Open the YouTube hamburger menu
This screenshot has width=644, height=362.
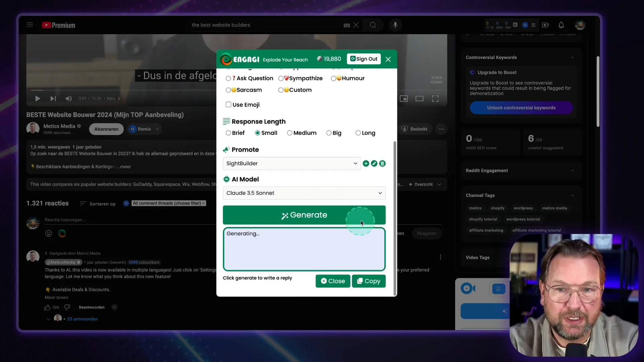coord(30,25)
